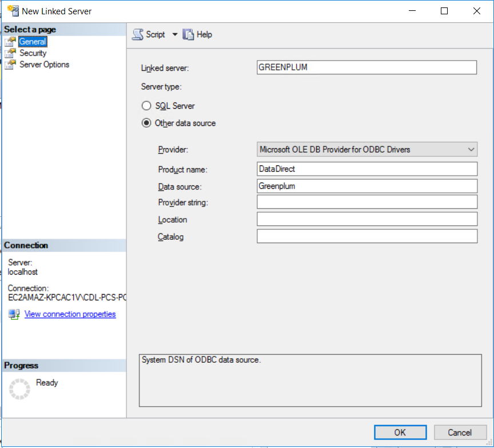This screenshot has width=494, height=448.
Task: Click the Provider label
Action: [173, 149]
